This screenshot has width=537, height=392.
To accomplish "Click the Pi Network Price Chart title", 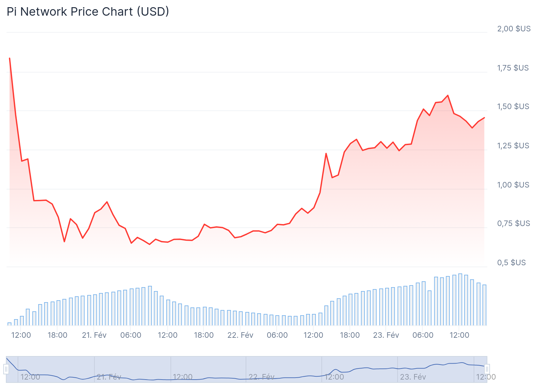I will coord(88,12).
